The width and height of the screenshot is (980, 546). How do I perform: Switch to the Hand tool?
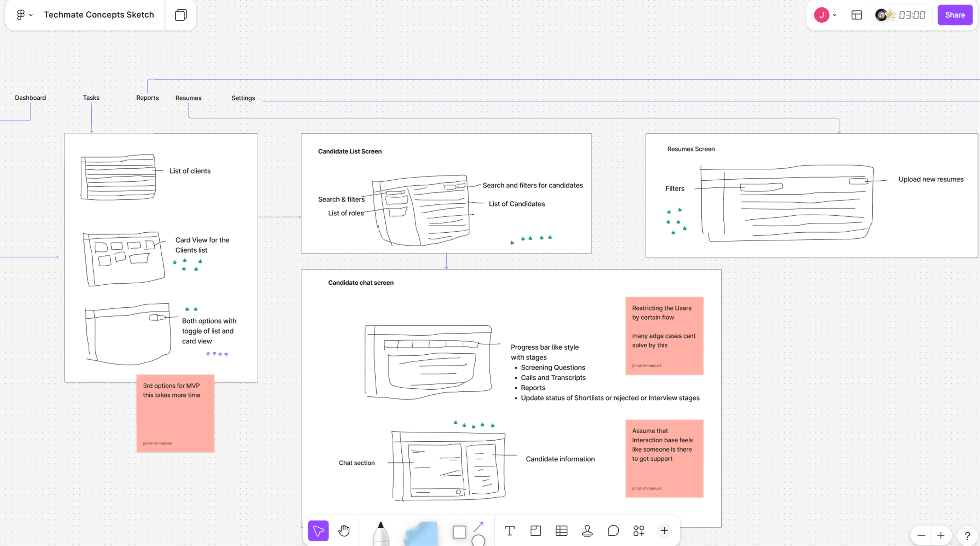[344, 530]
